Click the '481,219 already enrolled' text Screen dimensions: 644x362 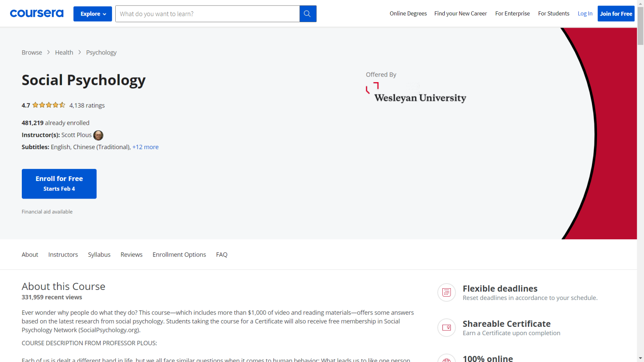click(55, 123)
